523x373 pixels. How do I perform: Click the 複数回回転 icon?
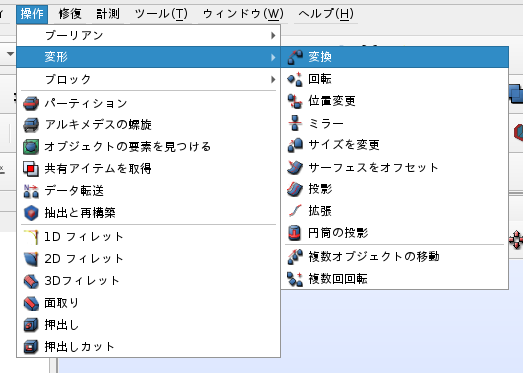click(x=295, y=279)
